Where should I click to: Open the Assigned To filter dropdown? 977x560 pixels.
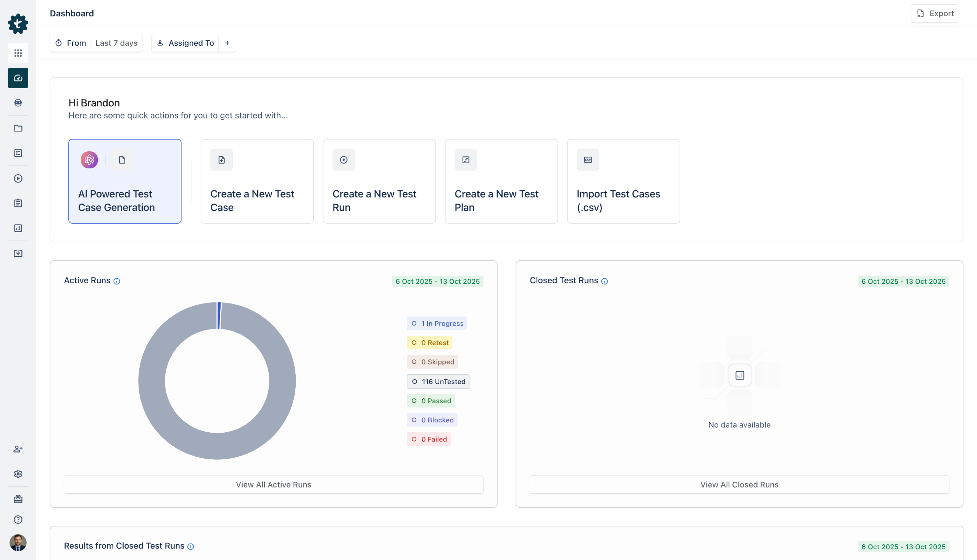coord(185,43)
